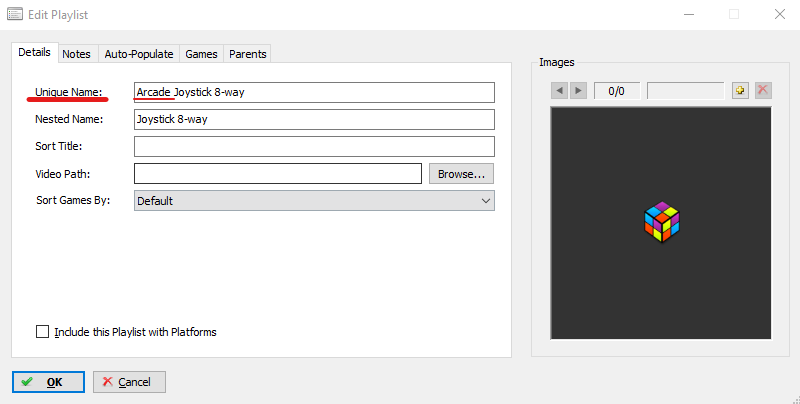Go to the Games tab

tap(201, 54)
